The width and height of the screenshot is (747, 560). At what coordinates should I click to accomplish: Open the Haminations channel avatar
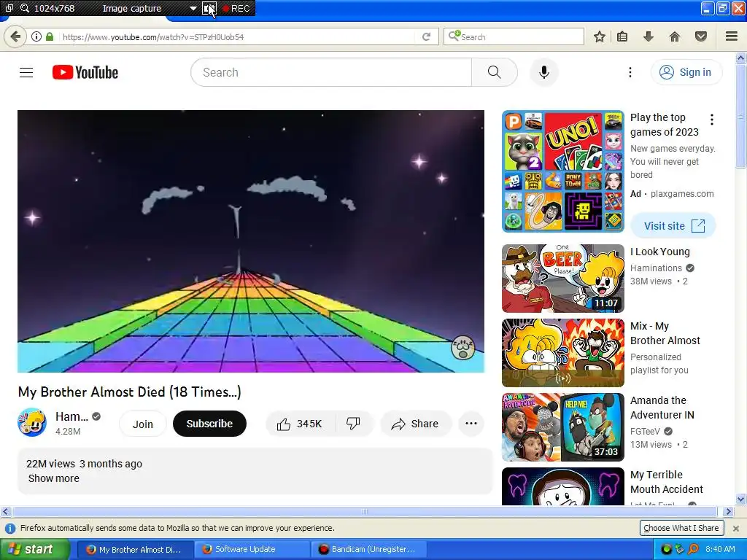tap(32, 422)
